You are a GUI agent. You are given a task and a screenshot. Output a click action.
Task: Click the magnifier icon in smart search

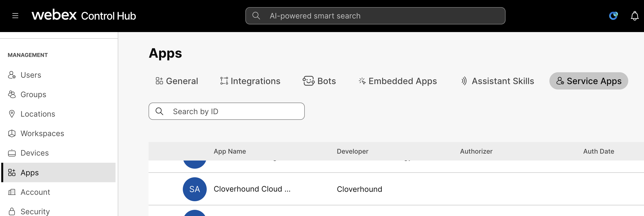pyautogui.click(x=256, y=16)
